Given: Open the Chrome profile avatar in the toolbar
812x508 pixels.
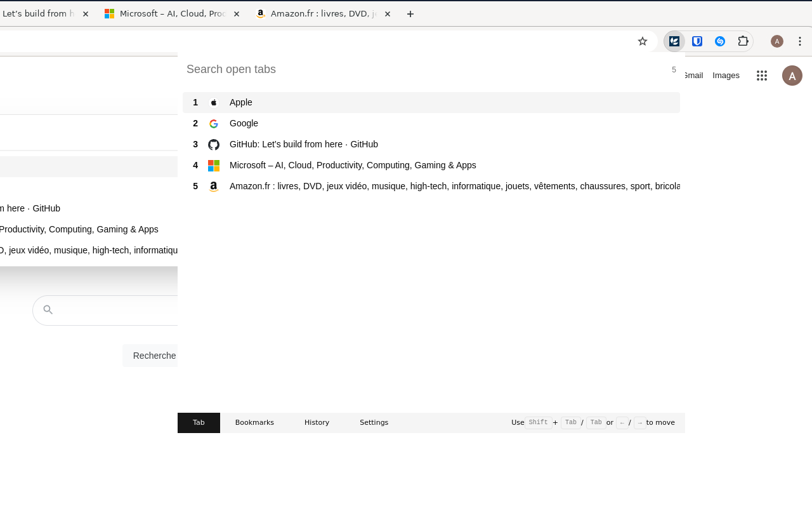Looking at the screenshot, I should pyautogui.click(x=777, y=41).
